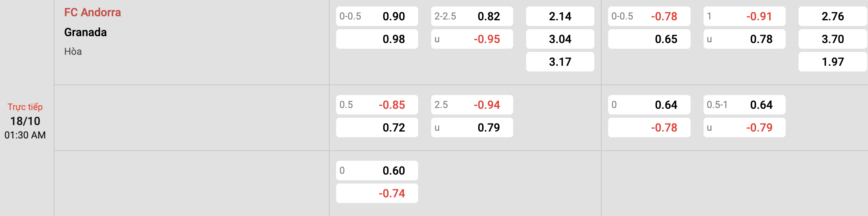This screenshot has width=868, height=216.
Task: Pick first-half over 0.5-1 at 0.64
Action: pos(745,105)
